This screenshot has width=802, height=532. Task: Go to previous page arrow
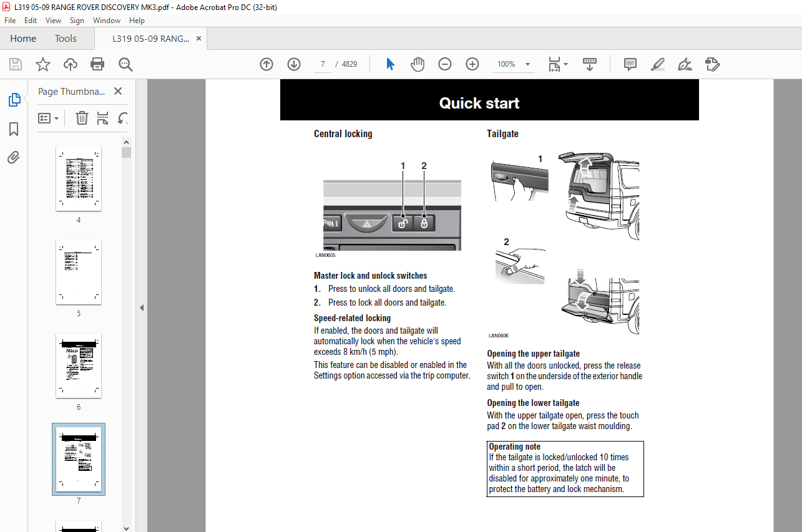click(x=267, y=64)
